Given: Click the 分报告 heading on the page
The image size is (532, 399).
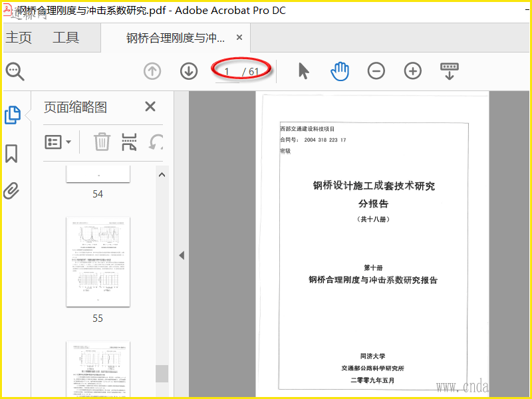Looking at the screenshot, I should [x=373, y=203].
